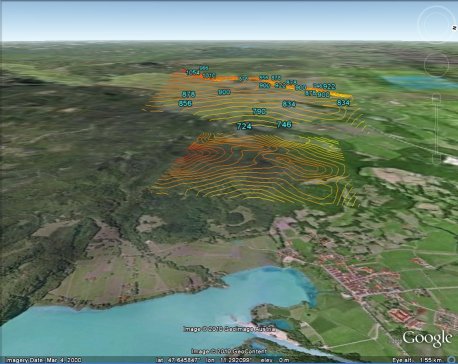This screenshot has height=364, width=458.
Task: Click the Image © 2010 Geoimage Austria attribution
Action: [230, 329]
